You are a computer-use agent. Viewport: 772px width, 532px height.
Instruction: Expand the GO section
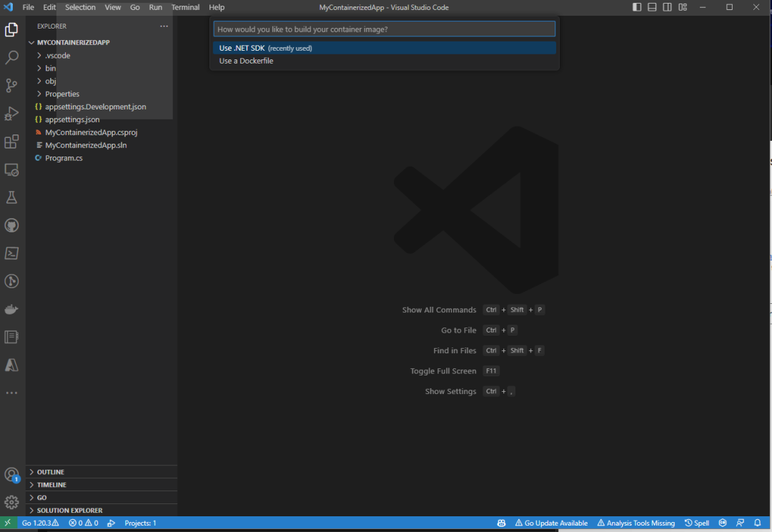point(102,498)
